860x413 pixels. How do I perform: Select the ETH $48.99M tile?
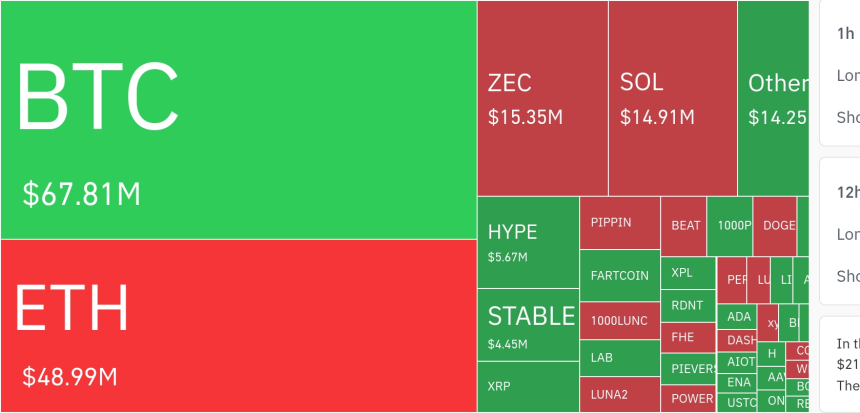238,326
